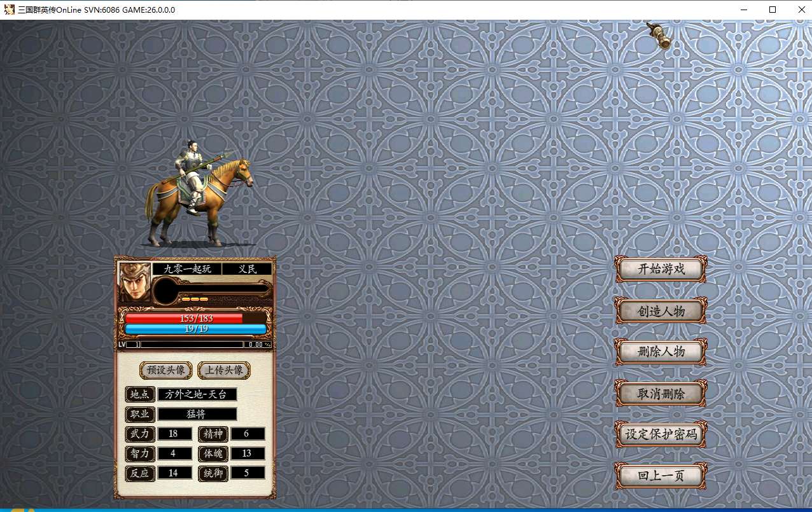The height and width of the screenshot is (512, 812).
Task: Click the 上传头像 (Upload Avatar) button
Action: pyautogui.click(x=224, y=370)
